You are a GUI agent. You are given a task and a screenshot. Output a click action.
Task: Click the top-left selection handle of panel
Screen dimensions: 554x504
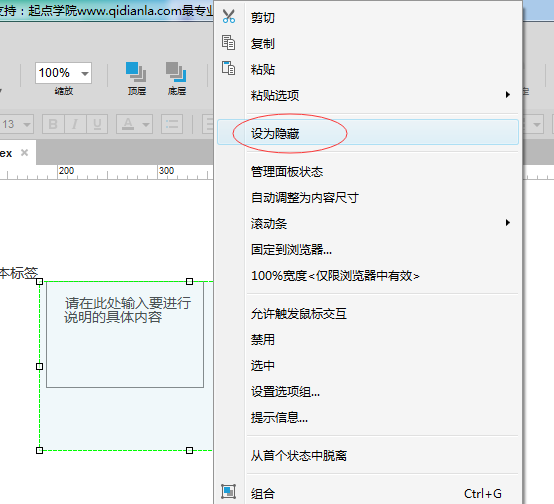(x=40, y=281)
